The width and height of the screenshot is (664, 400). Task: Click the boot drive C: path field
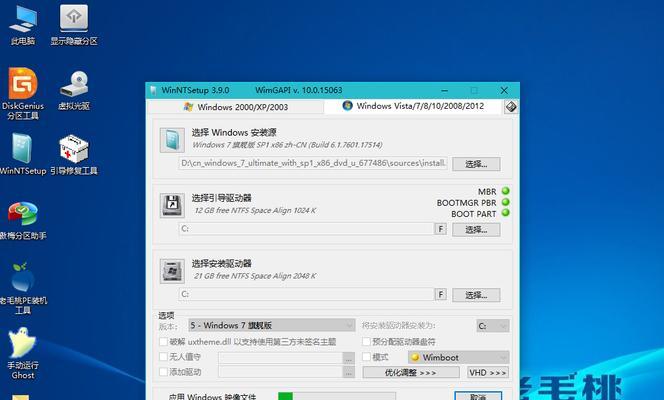pos(306,229)
